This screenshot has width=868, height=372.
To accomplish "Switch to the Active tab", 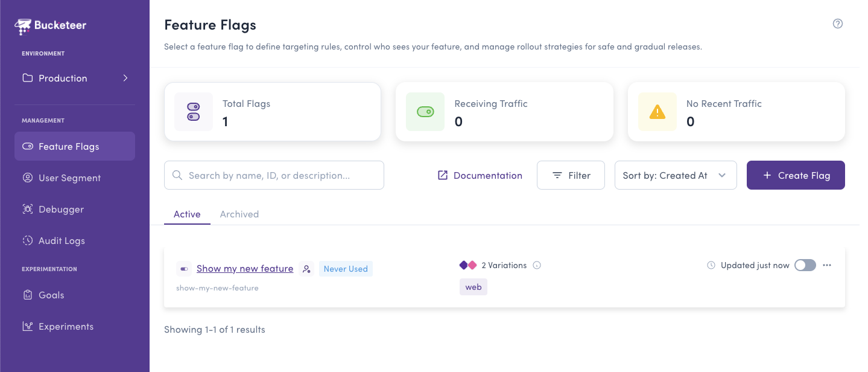I will [x=187, y=214].
